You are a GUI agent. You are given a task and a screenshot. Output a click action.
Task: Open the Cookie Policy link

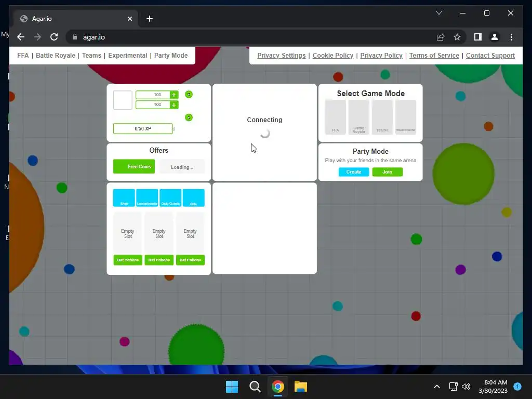click(x=333, y=55)
